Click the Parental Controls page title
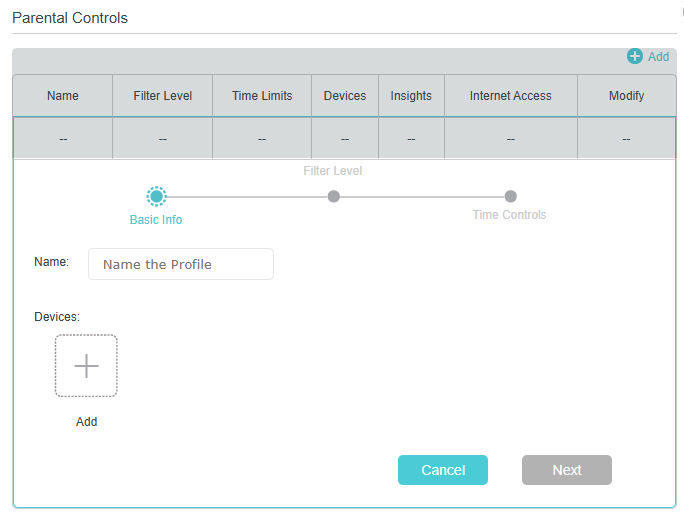684x517 pixels. 70,18
